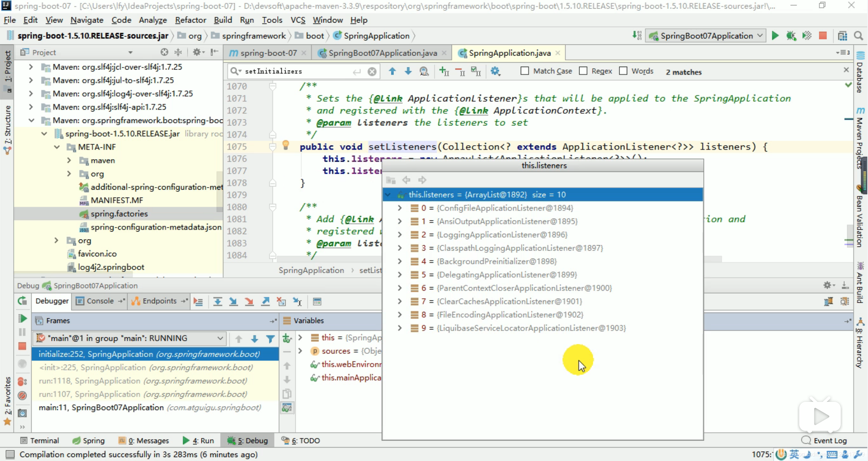This screenshot has height=461, width=868.
Task: Expand the ConfigFileApplicationListener entry
Action: tap(400, 208)
